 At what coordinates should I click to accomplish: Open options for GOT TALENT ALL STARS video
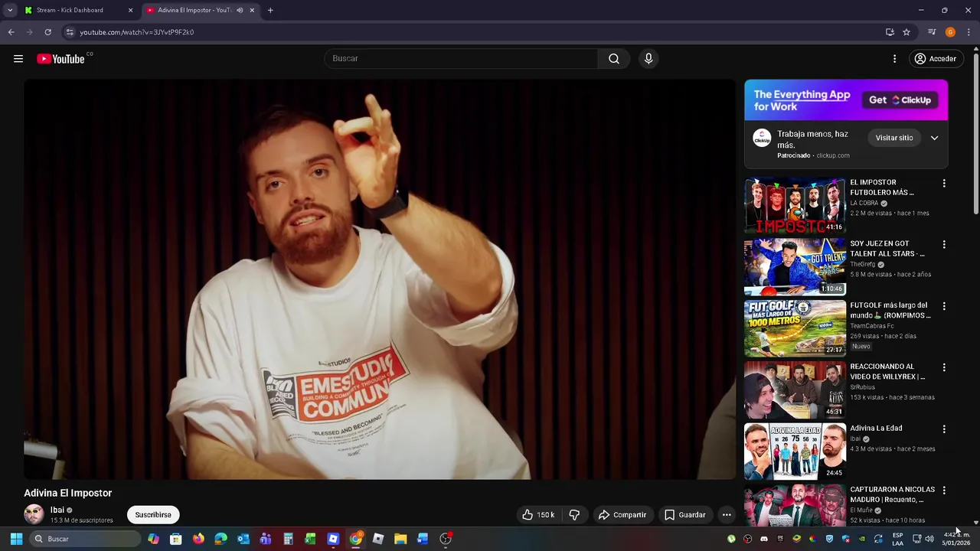click(x=944, y=245)
